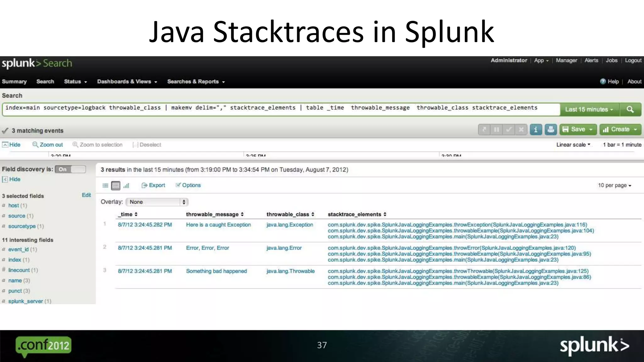This screenshot has width=644, height=362.
Task: Click Administrator user link
Action: [x=509, y=60]
